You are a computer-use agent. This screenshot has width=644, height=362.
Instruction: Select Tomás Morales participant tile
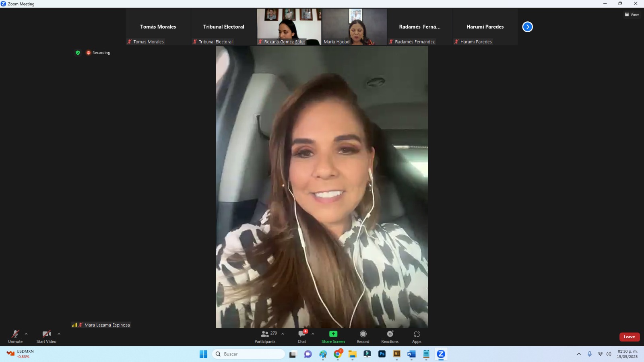click(x=158, y=27)
